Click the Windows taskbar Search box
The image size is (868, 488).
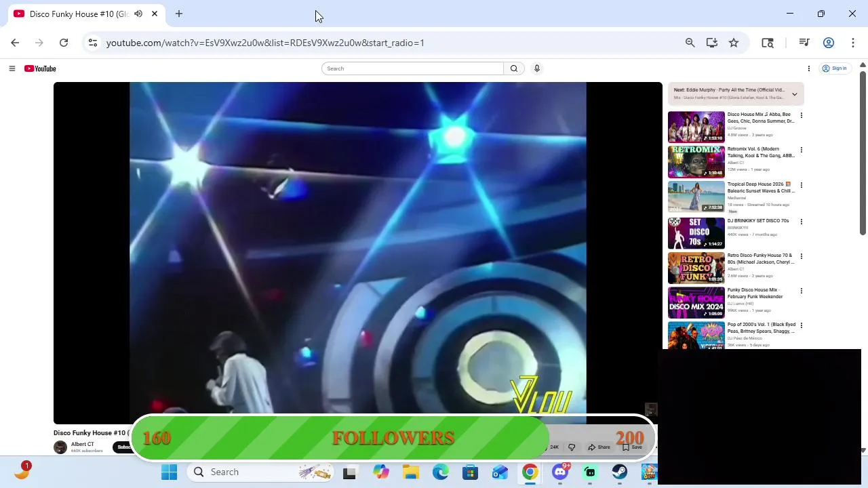261,472
